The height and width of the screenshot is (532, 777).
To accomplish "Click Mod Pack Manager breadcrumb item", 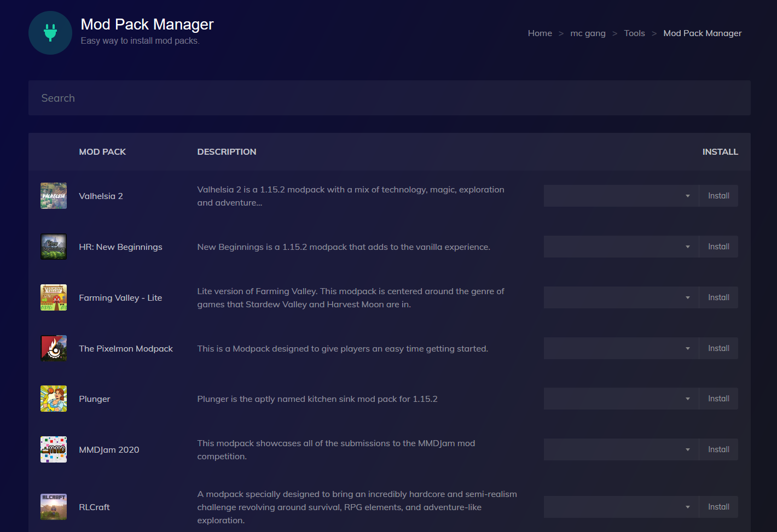I will tap(703, 33).
